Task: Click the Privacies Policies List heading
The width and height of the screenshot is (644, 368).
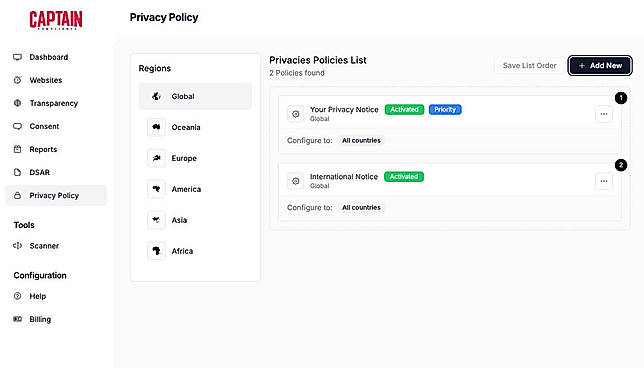Action: coord(318,60)
